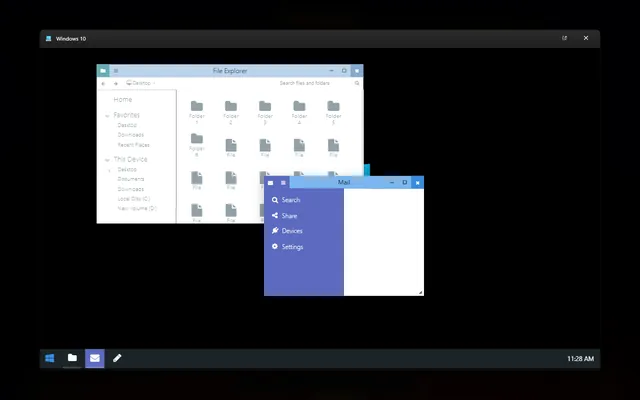Minimize the File Explorer window
This screenshot has width=640, height=400.
(331, 71)
